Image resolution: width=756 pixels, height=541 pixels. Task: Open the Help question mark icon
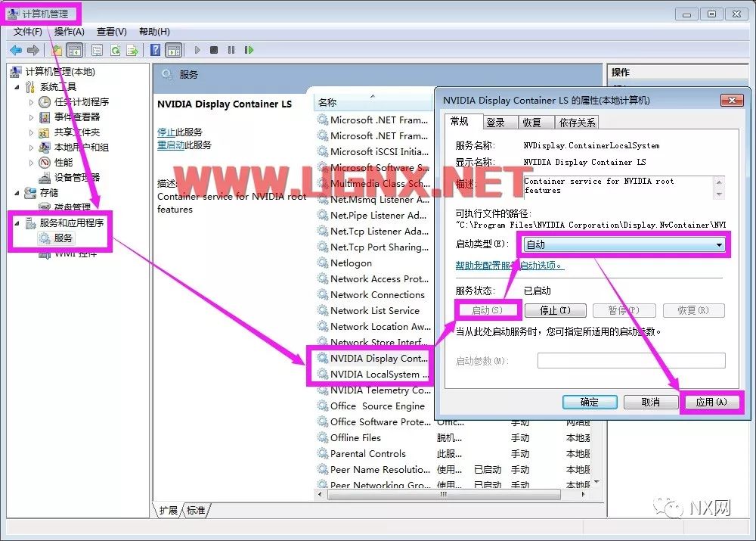click(x=155, y=50)
